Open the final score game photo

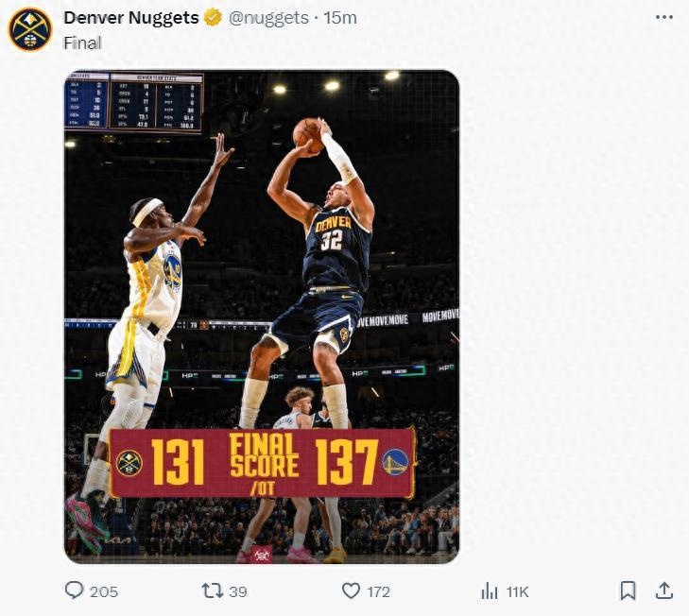coord(261,283)
